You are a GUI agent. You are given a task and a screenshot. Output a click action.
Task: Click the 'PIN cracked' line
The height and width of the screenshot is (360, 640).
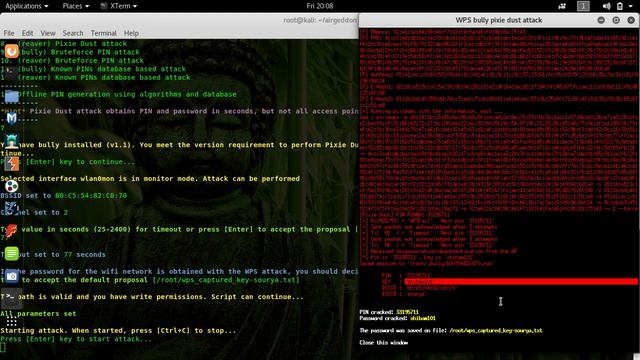tap(389, 312)
